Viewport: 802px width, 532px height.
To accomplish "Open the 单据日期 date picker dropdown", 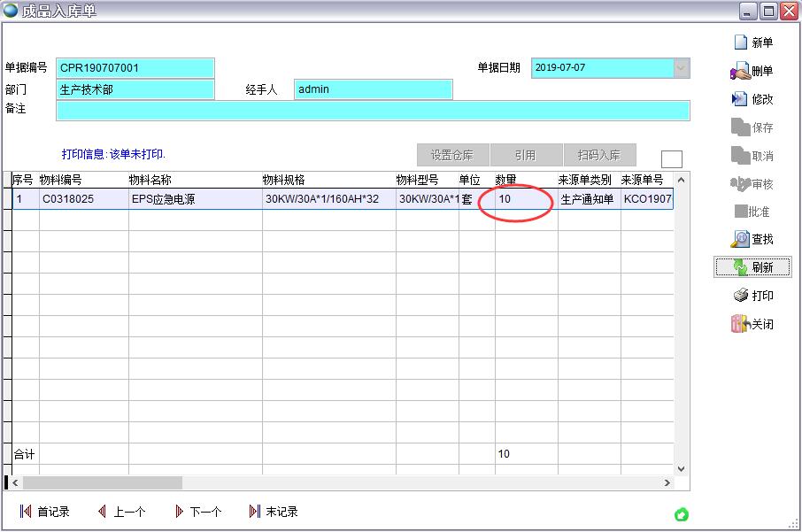I will (x=681, y=67).
